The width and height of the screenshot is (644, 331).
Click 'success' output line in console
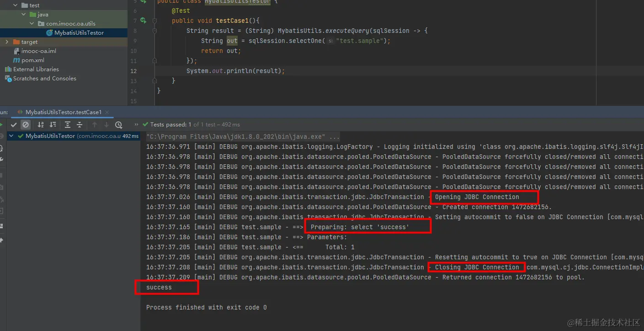pyautogui.click(x=159, y=288)
